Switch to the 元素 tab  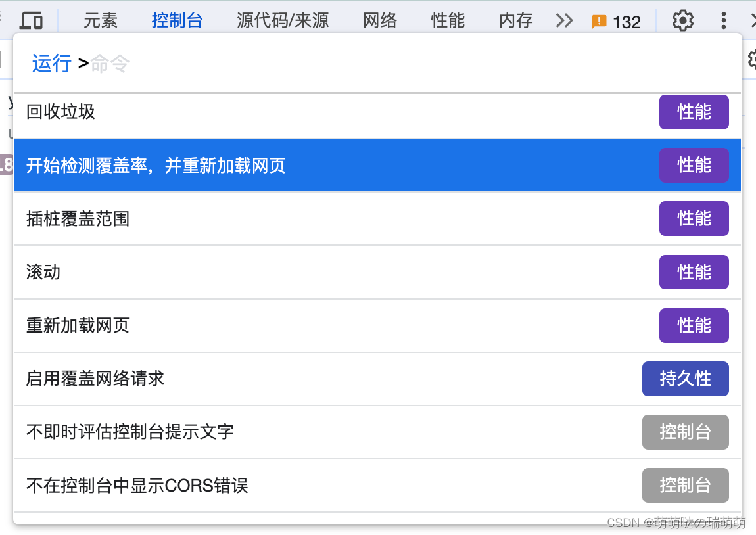(x=100, y=20)
